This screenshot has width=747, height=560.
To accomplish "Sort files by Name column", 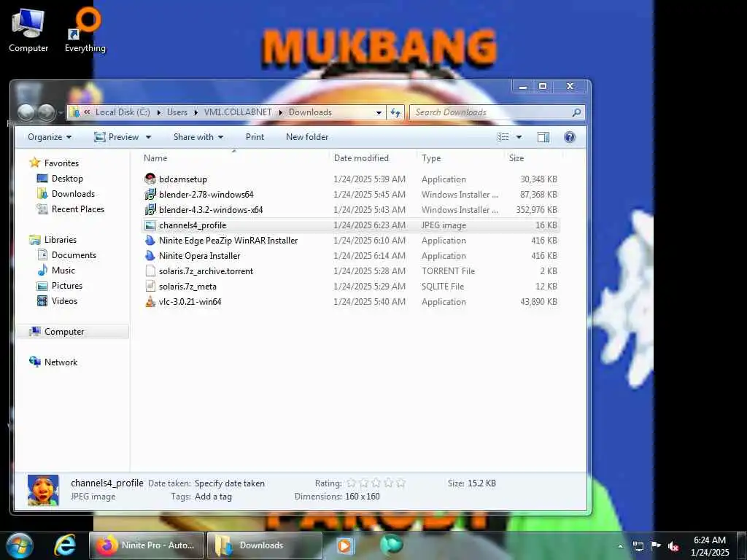I will click(234, 158).
